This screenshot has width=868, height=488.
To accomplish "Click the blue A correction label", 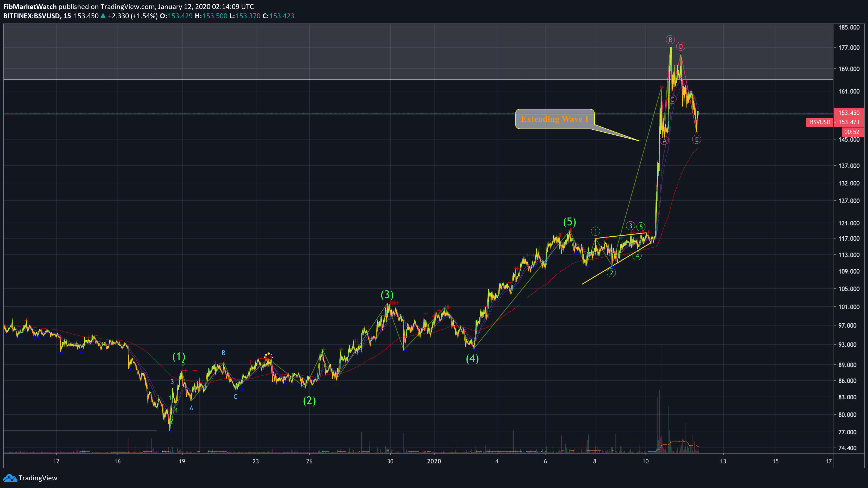I will tap(191, 408).
